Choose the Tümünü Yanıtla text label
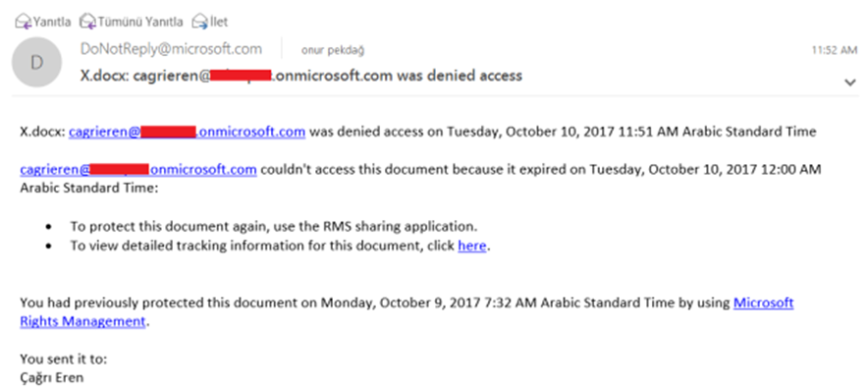868x392 pixels. (140, 23)
